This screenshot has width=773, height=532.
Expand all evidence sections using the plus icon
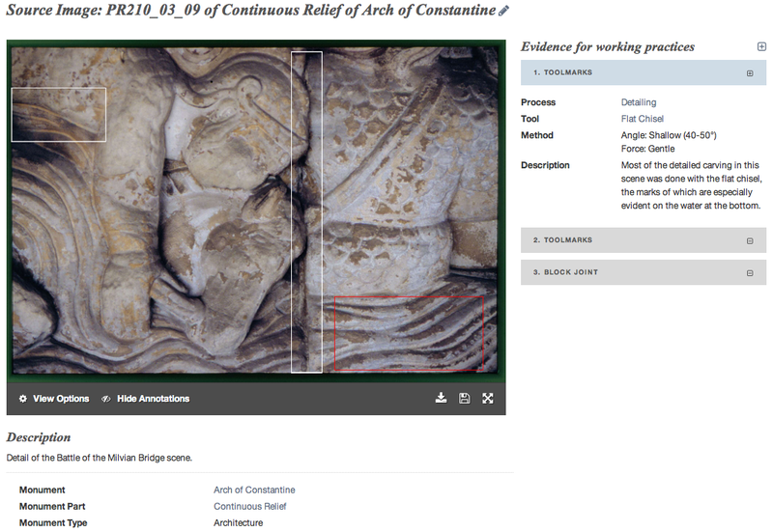click(761, 46)
